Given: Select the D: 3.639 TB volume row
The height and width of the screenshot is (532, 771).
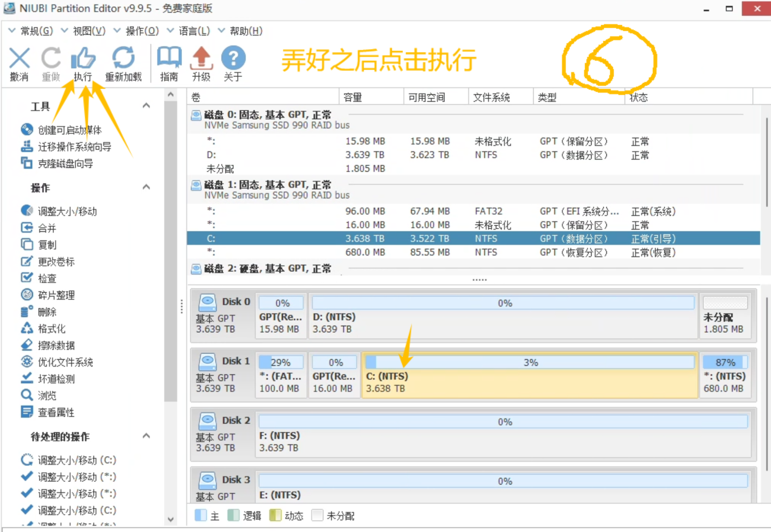Looking at the screenshot, I should tap(474, 155).
